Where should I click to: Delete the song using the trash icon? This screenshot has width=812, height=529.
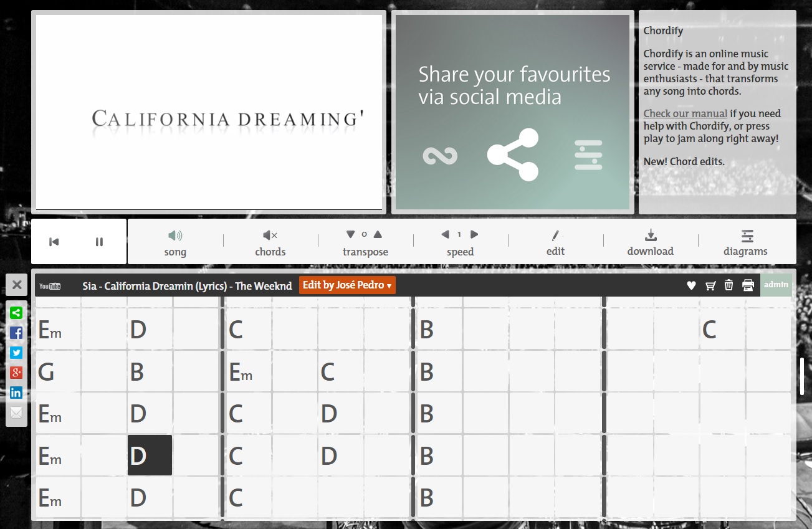point(728,285)
